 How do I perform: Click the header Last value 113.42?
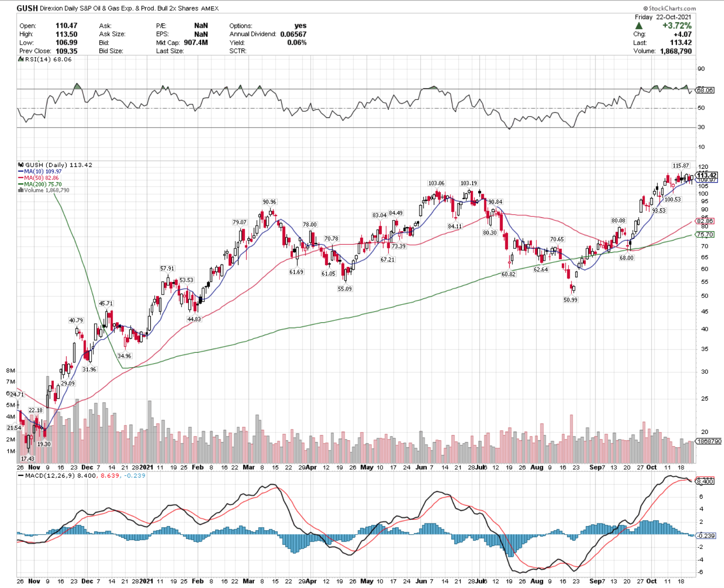681,43
